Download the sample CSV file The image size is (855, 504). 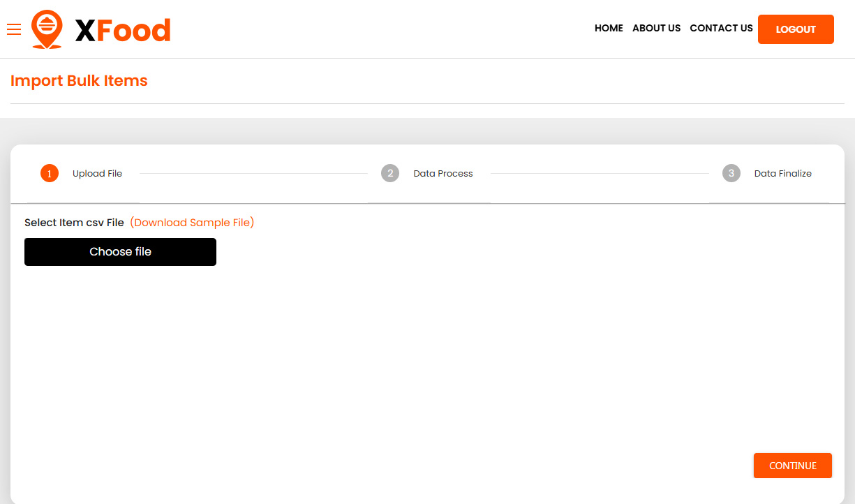(x=192, y=223)
